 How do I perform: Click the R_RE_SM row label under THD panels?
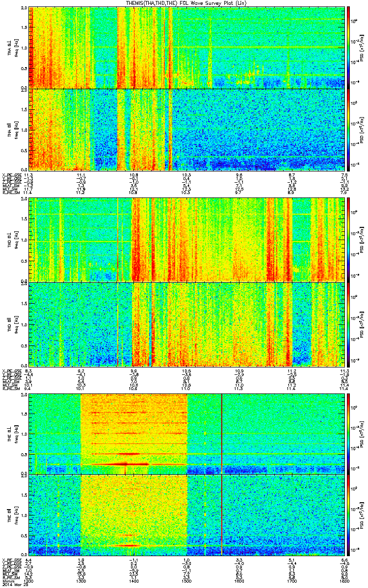click(x=10, y=389)
